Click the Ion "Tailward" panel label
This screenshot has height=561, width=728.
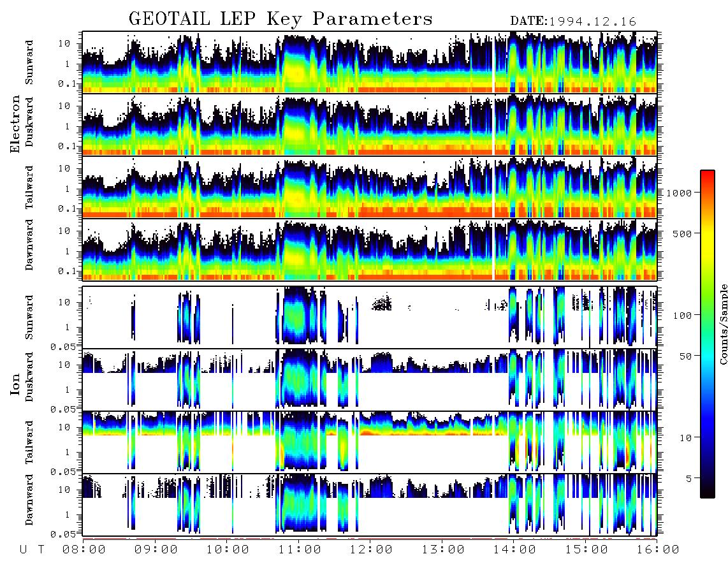[29, 442]
